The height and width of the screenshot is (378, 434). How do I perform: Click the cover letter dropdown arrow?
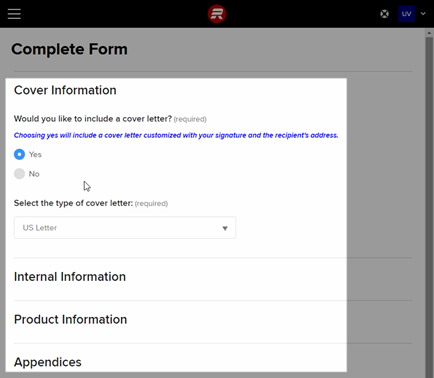[225, 228]
